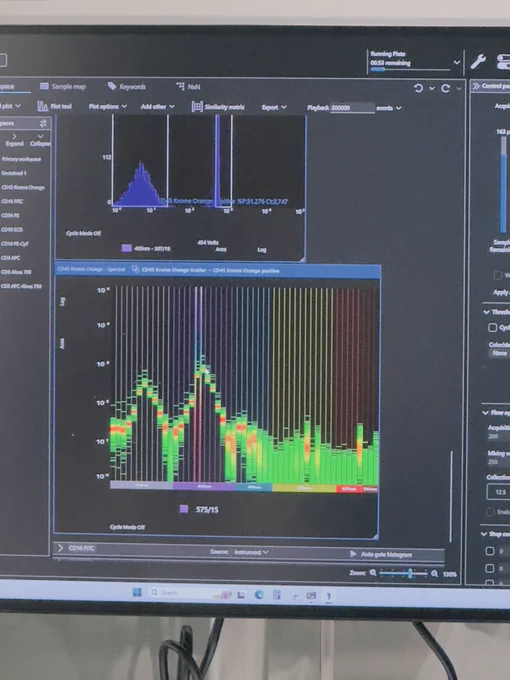Tick the checkbox in the Threshold section
Image resolution: width=510 pixels, height=680 pixels.
pos(492,327)
